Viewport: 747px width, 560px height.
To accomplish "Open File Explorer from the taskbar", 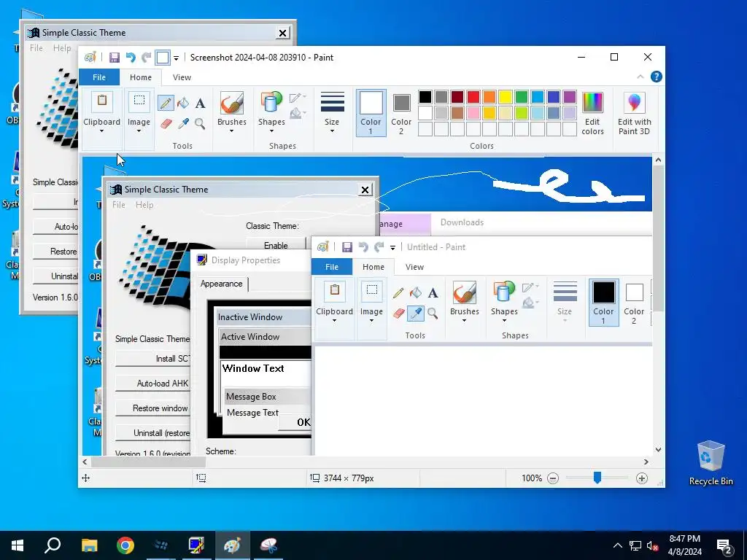I will pos(89,545).
